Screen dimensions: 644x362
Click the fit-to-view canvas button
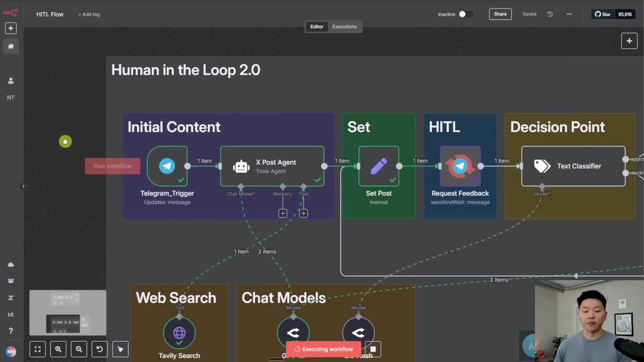click(x=38, y=350)
